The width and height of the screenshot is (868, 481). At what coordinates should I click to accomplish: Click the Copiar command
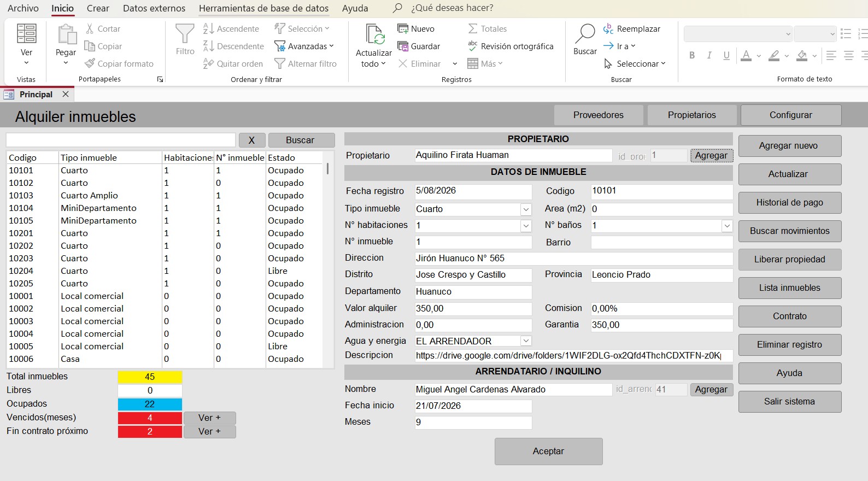[x=103, y=46]
